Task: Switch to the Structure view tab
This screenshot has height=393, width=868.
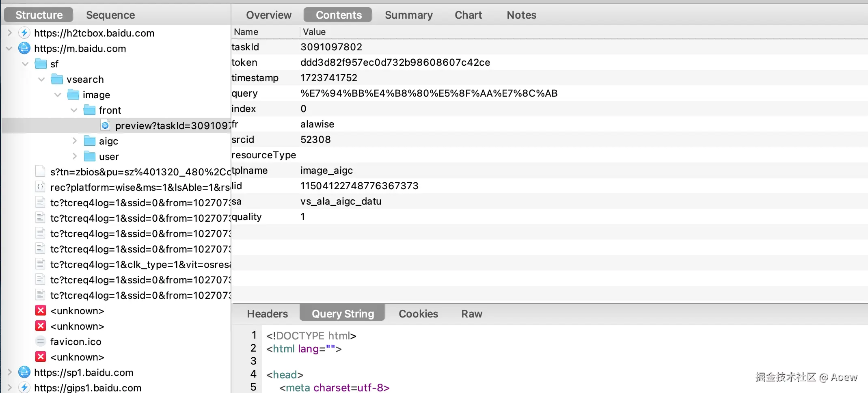Action: tap(39, 15)
